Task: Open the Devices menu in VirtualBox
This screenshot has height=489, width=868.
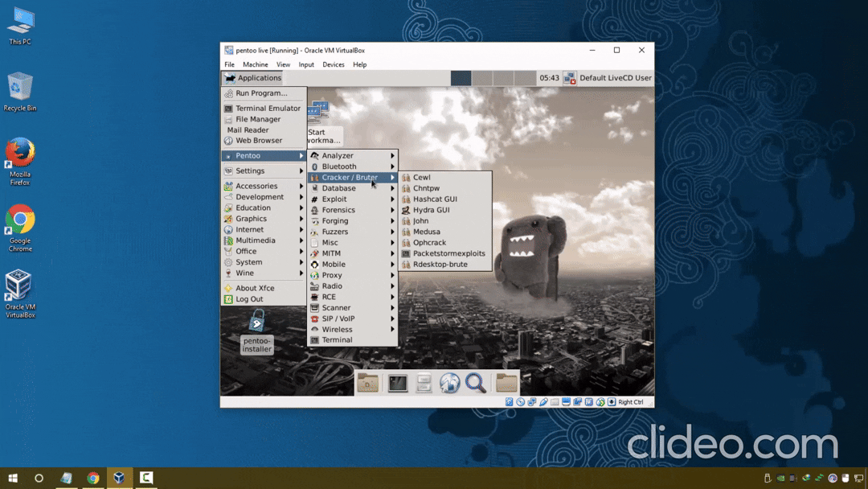Action: click(x=333, y=64)
